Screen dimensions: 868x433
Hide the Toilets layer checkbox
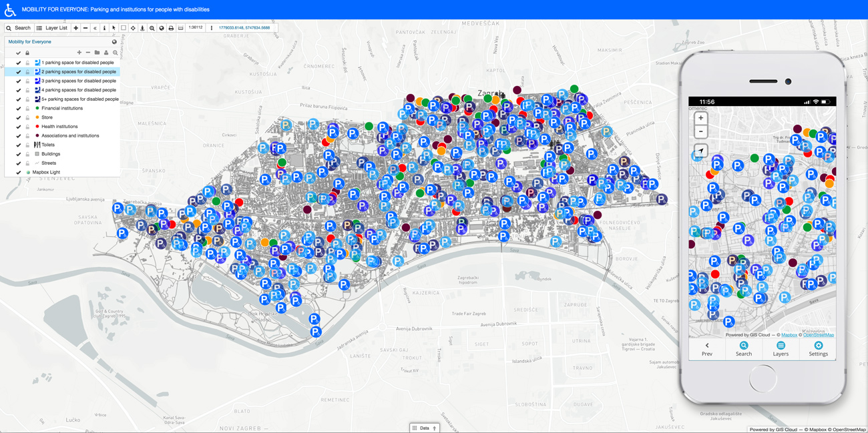tap(18, 145)
